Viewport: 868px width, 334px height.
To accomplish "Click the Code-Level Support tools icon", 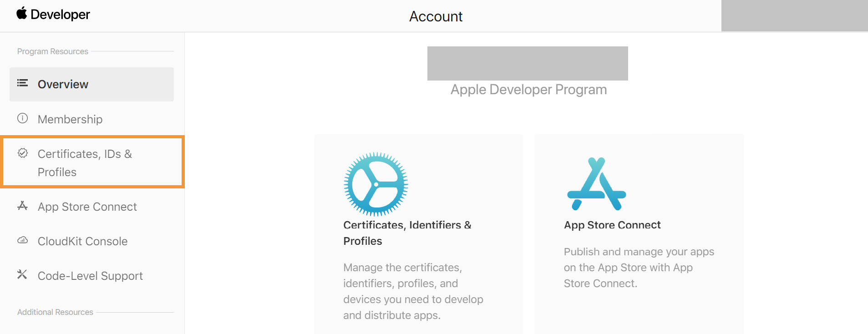I will click(22, 274).
